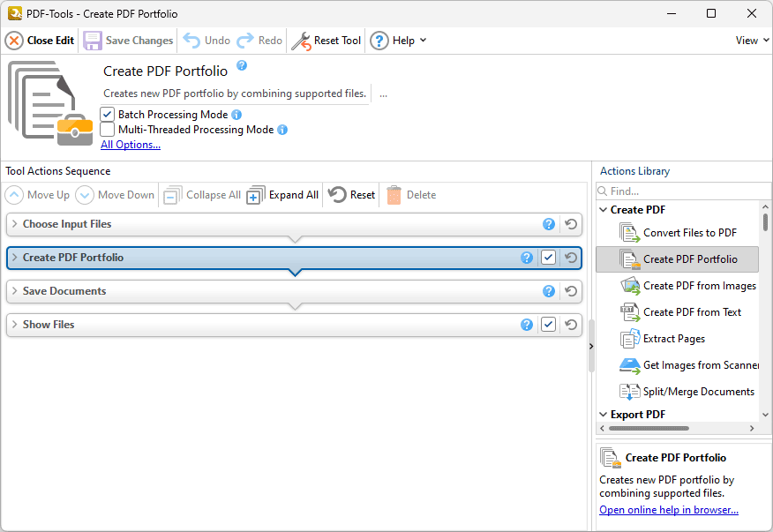Click Save Changes in the toolbar
This screenshot has width=773, height=532.
click(128, 41)
